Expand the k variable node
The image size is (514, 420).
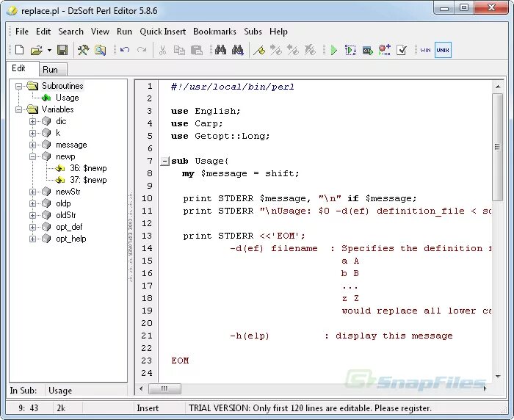(32, 133)
